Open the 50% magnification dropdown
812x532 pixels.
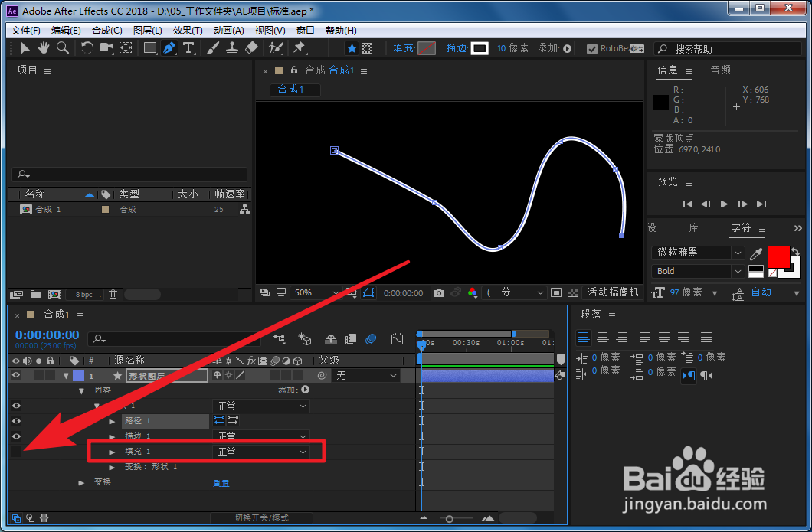(x=316, y=293)
